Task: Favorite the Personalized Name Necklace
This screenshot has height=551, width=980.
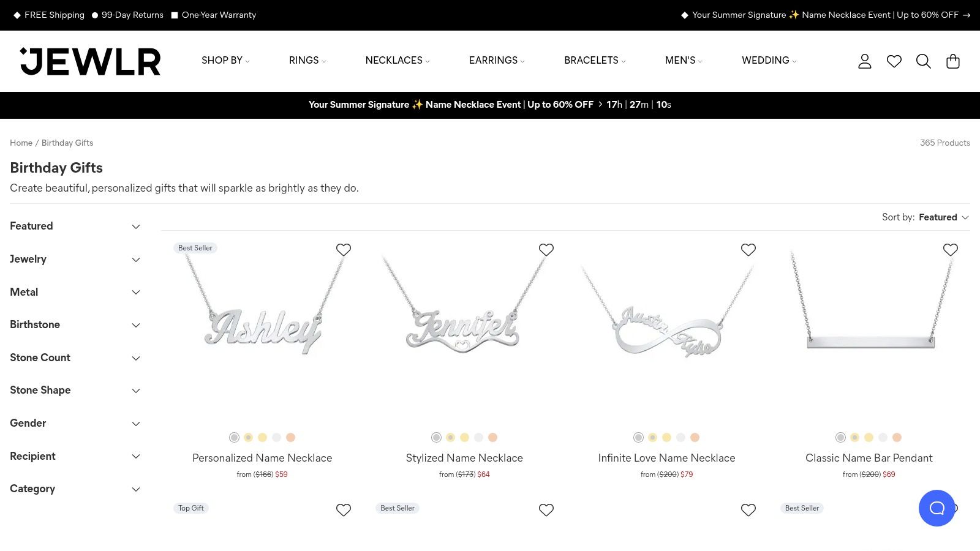Action: click(x=344, y=250)
